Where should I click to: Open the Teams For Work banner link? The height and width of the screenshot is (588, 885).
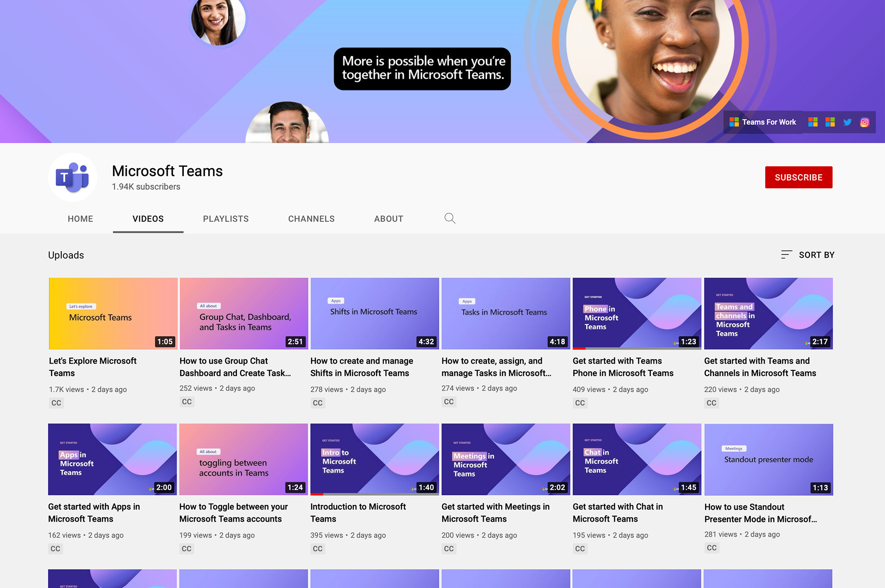(763, 122)
